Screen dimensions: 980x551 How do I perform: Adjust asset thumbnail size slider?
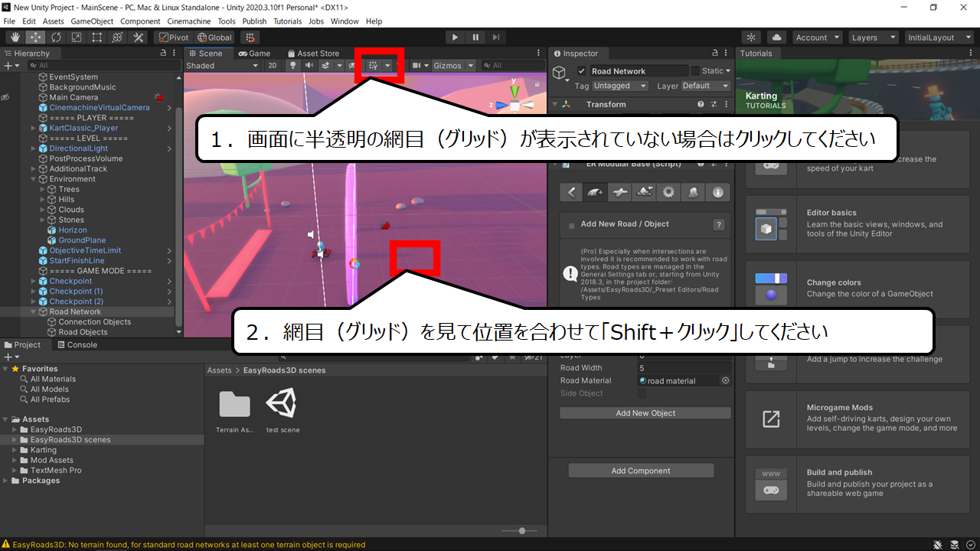tap(521, 530)
